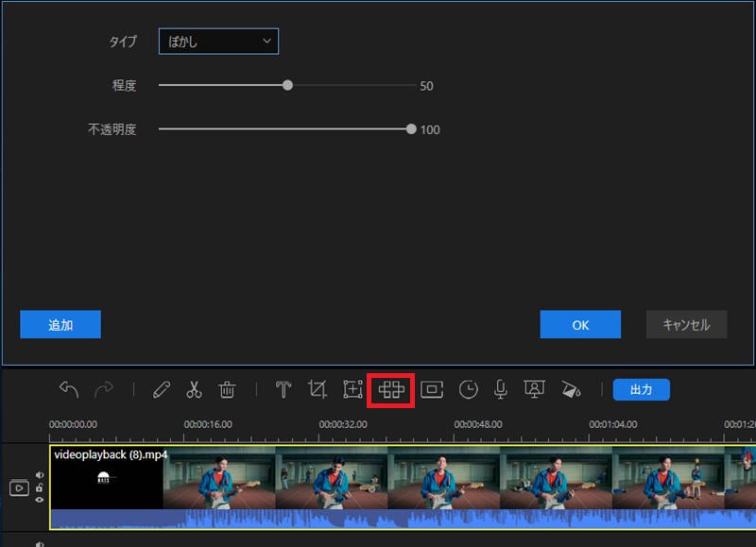Click the 00:00:00.00 timeline start mark
This screenshot has width=756, height=547.
73,424
